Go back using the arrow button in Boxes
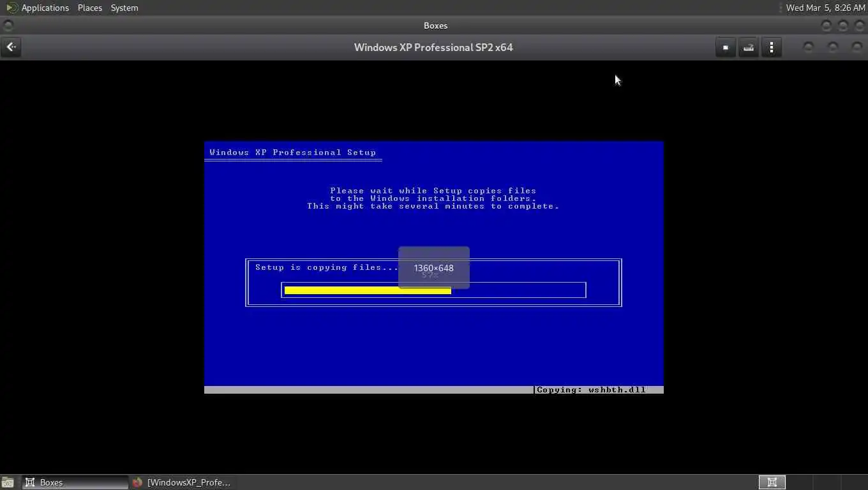The image size is (868, 490). 11,47
